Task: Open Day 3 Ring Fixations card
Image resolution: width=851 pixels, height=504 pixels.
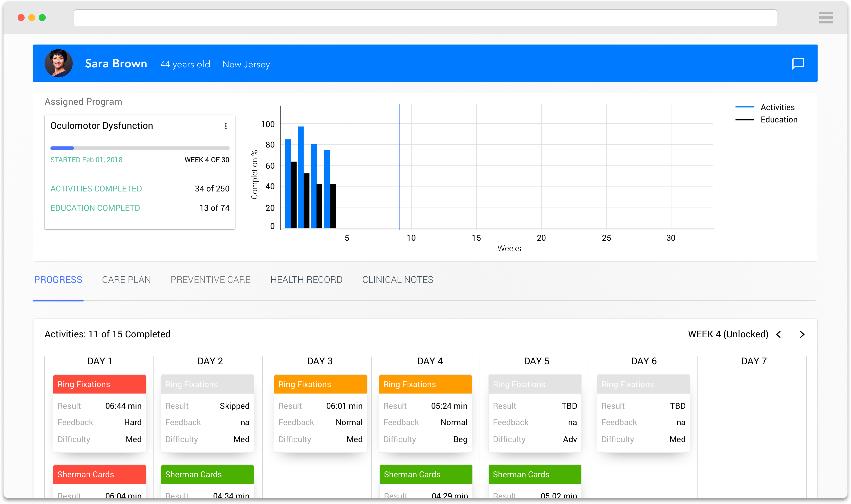Action: 320,413
